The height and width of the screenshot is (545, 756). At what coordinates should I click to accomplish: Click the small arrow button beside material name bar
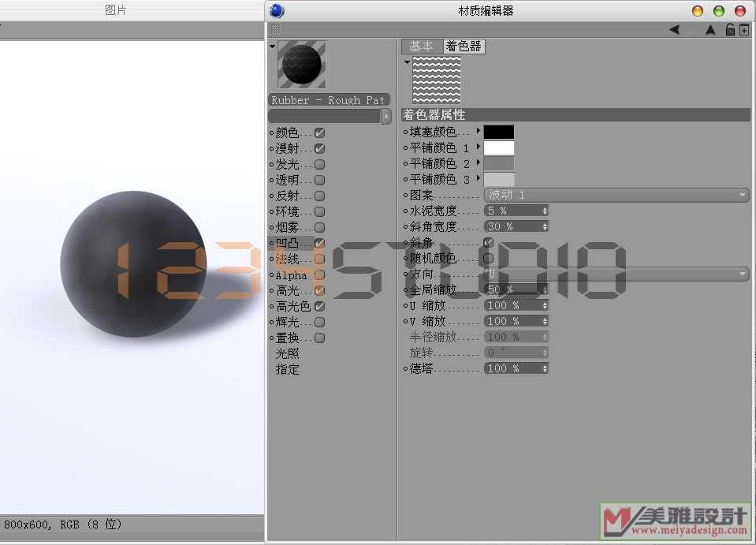coord(386,116)
